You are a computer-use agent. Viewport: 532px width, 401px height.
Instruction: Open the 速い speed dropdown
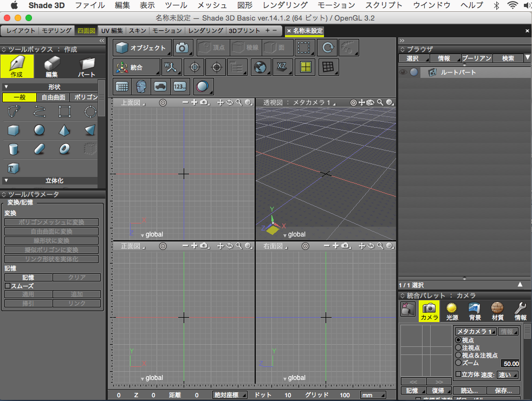coord(508,374)
